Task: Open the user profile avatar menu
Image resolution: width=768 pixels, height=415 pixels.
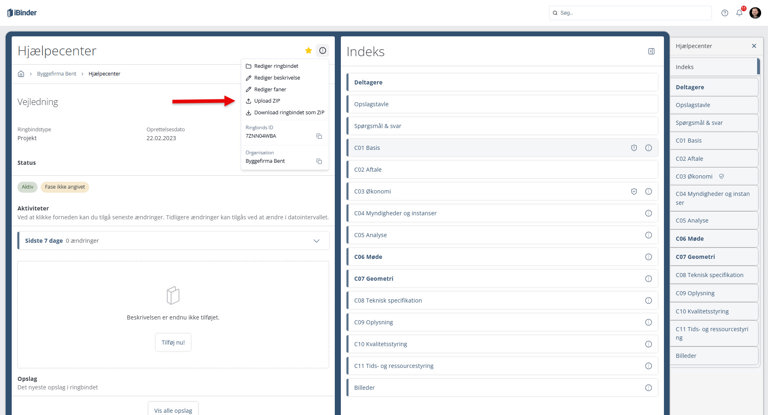Action: [x=755, y=13]
